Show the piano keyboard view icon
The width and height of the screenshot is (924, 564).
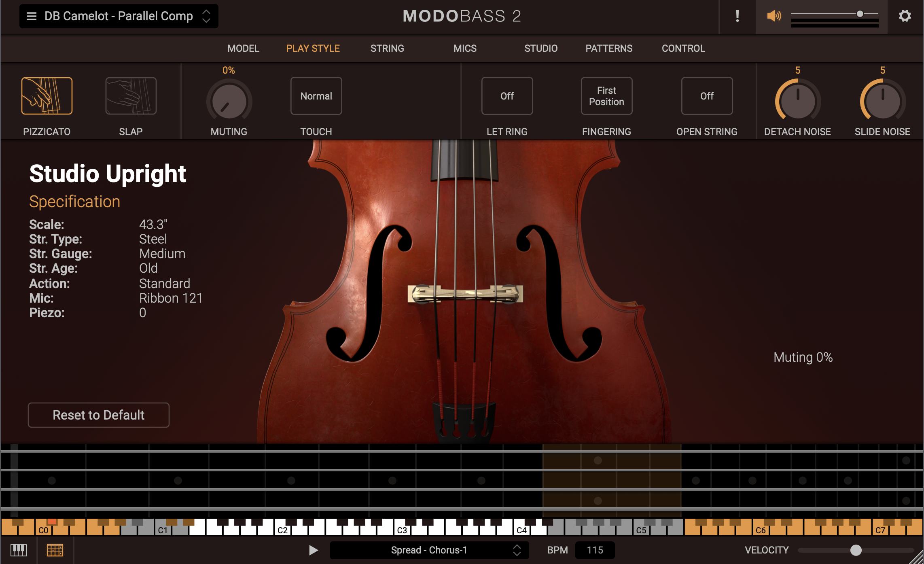pyautogui.click(x=19, y=550)
